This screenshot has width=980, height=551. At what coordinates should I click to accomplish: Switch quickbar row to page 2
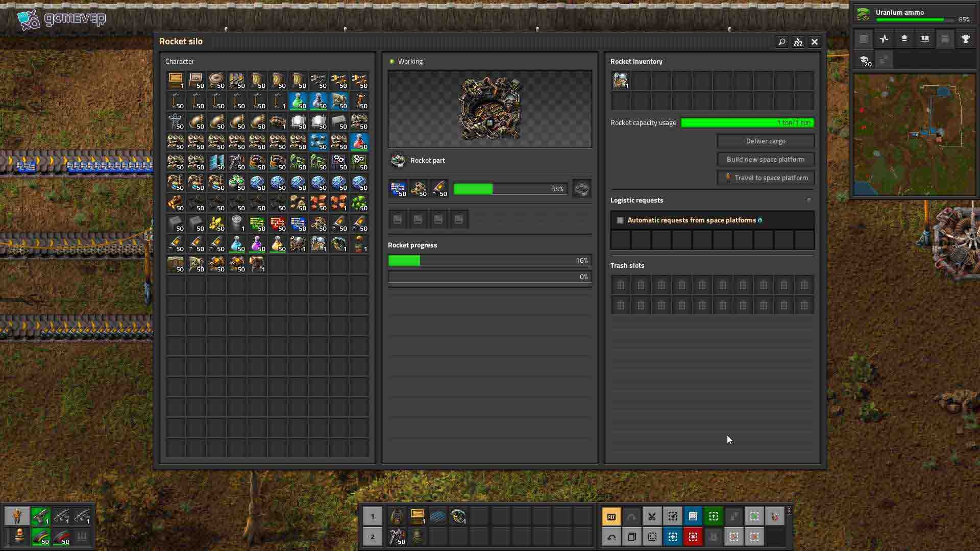coord(373,537)
